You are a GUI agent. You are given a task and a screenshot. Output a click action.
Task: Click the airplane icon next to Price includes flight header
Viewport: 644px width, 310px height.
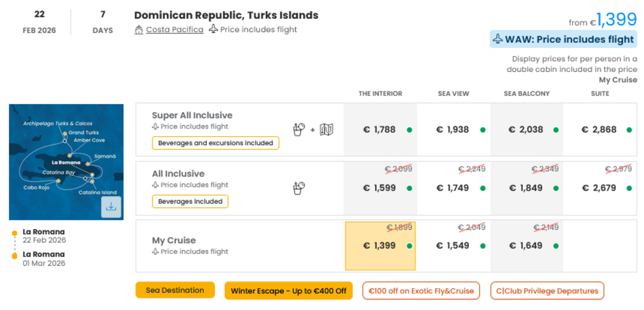click(213, 29)
